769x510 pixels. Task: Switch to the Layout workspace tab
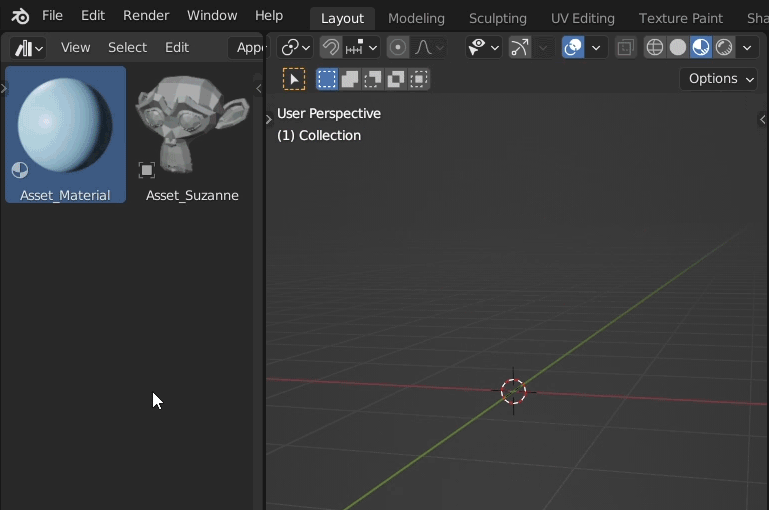(x=342, y=19)
